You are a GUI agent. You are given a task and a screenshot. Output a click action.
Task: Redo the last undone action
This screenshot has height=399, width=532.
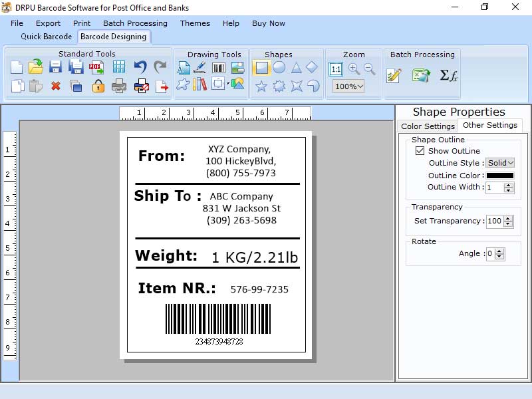click(160, 67)
